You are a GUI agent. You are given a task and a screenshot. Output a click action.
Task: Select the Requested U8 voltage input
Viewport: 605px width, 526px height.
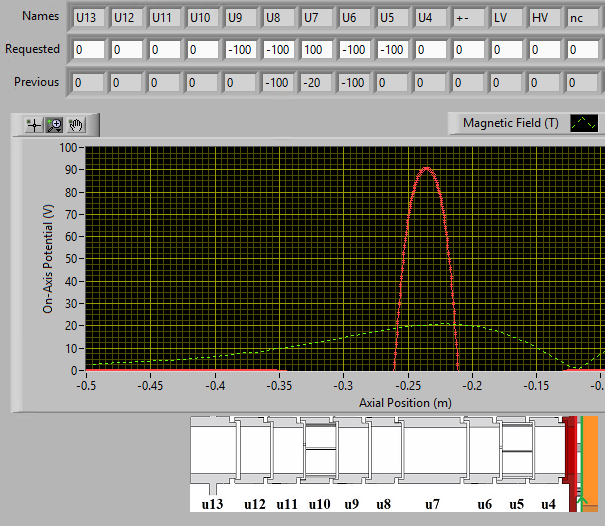pos(278,49)
